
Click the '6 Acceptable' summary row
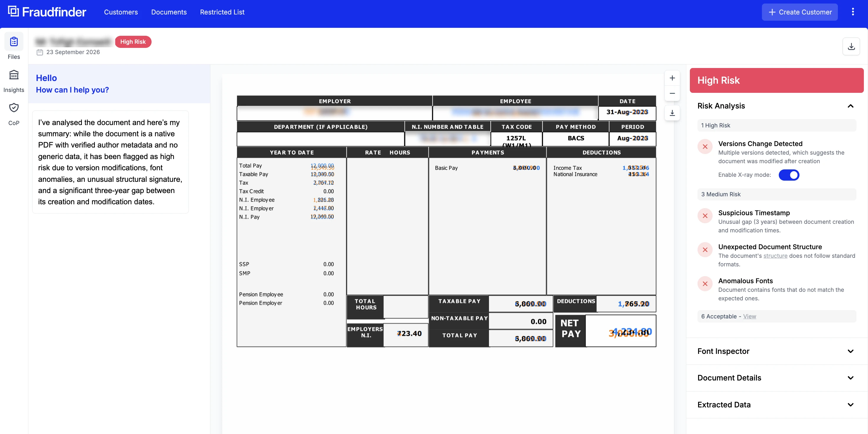776,316
